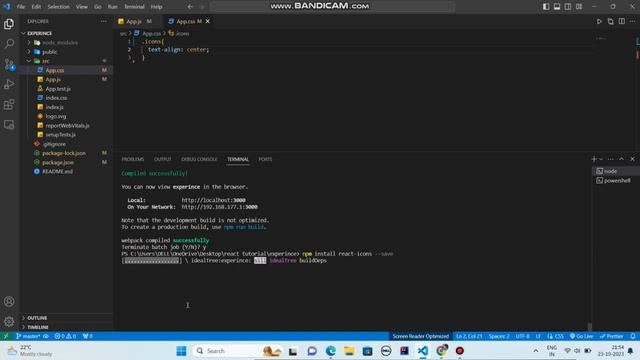
Task: Open Visual Studio Code from the taskbar
Action: (423, 351)
